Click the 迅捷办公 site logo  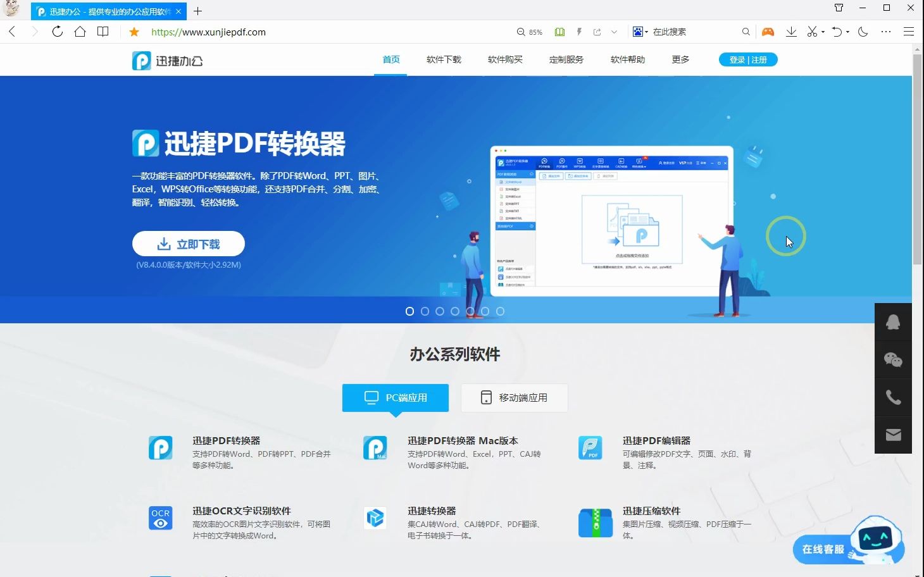click(x=167, y=60)
